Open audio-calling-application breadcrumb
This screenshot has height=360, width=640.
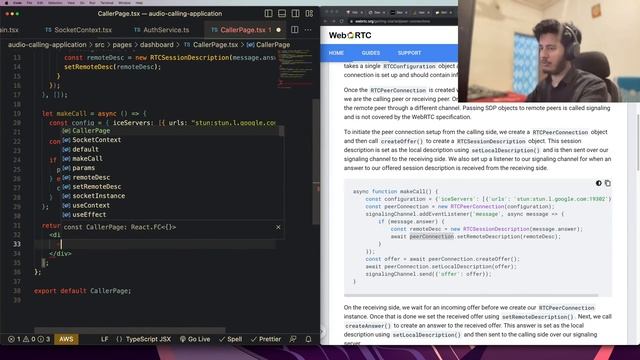pyautogui.click(x=47, y=44)
